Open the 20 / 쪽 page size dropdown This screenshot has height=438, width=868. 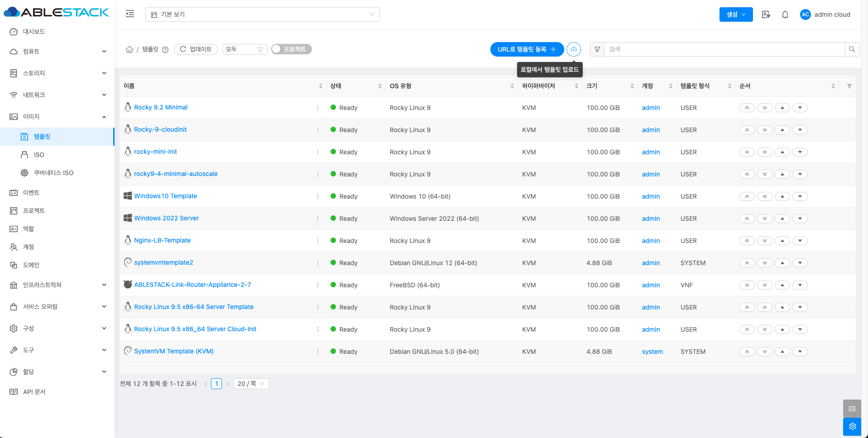pos(251,384)
